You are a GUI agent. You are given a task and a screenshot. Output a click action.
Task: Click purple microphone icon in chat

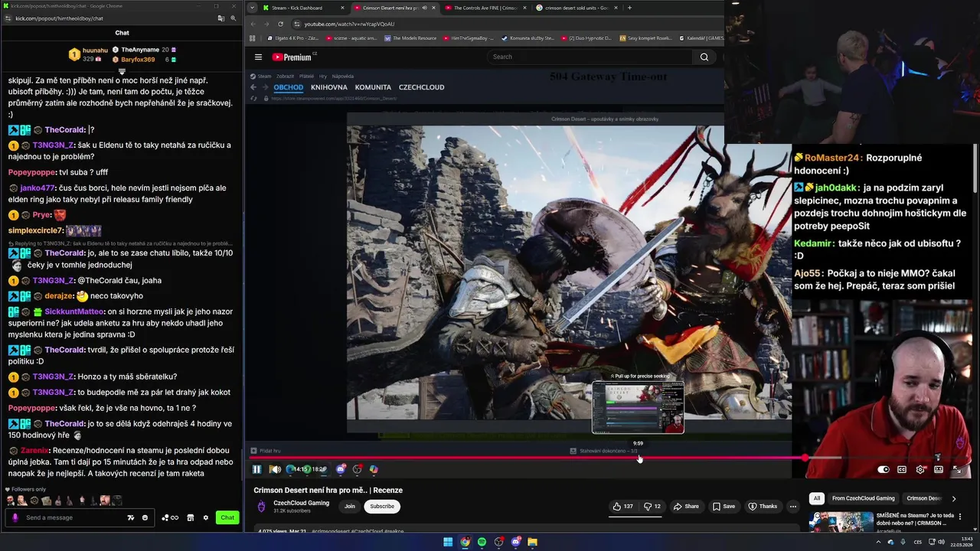pyautogui.click(x=15, y=518)
